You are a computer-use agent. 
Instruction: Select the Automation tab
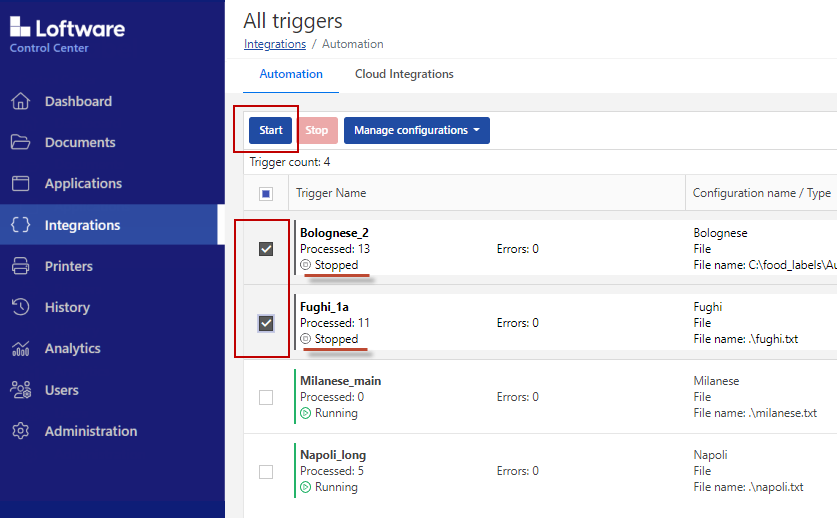click(x=291, y=74)
